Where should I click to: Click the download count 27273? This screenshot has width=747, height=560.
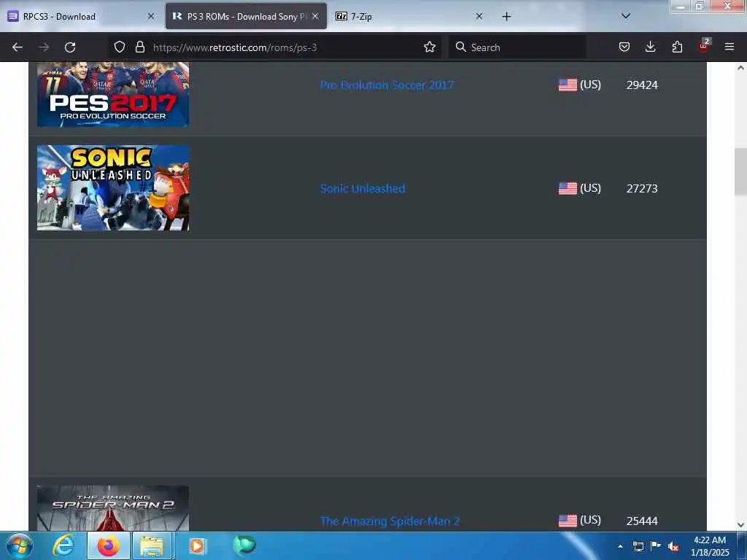click(x=642, y=189)
